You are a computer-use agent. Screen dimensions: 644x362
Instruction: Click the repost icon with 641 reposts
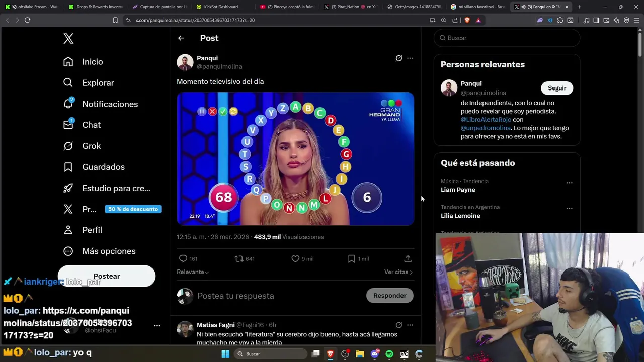[239, 258]
